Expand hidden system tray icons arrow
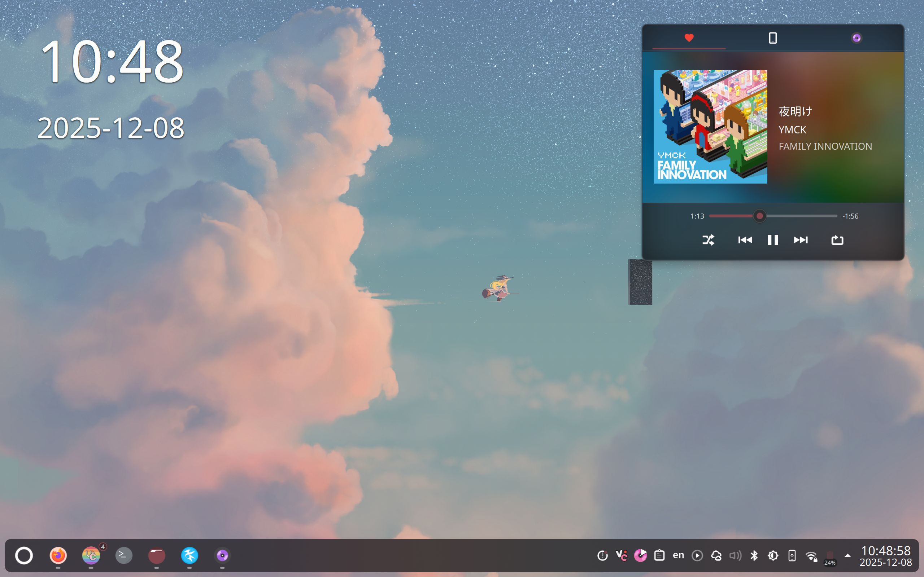The height and width of the screenshot is (577, 924). click(x=847, y=555)
